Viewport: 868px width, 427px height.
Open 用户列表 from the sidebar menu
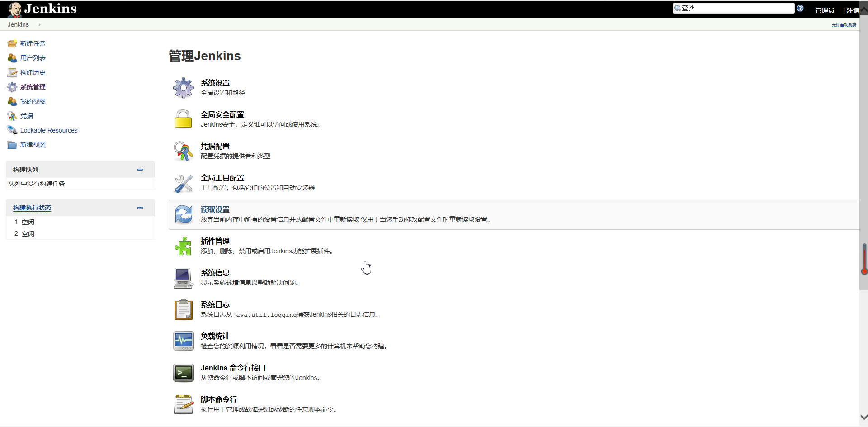point(33,58)
